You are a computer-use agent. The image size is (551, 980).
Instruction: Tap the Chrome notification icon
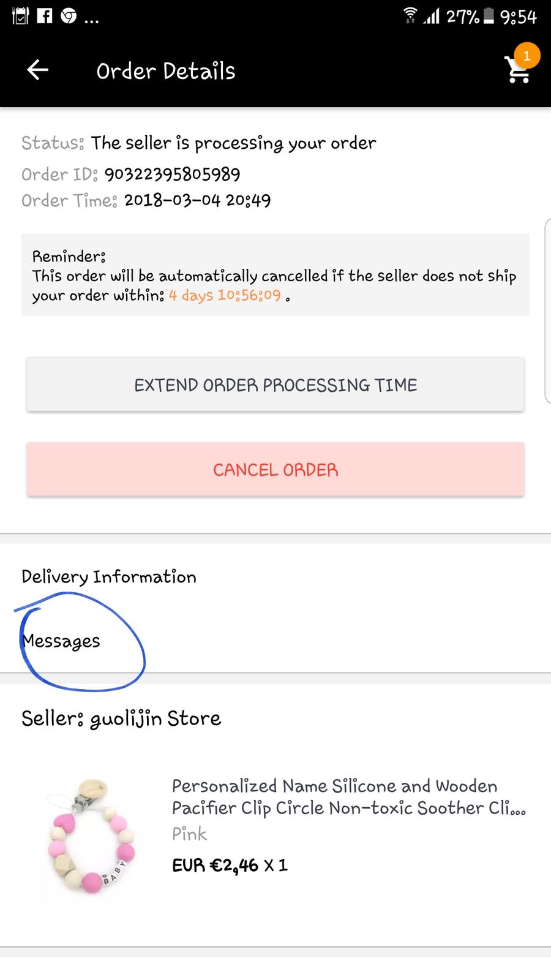[69, 16]
